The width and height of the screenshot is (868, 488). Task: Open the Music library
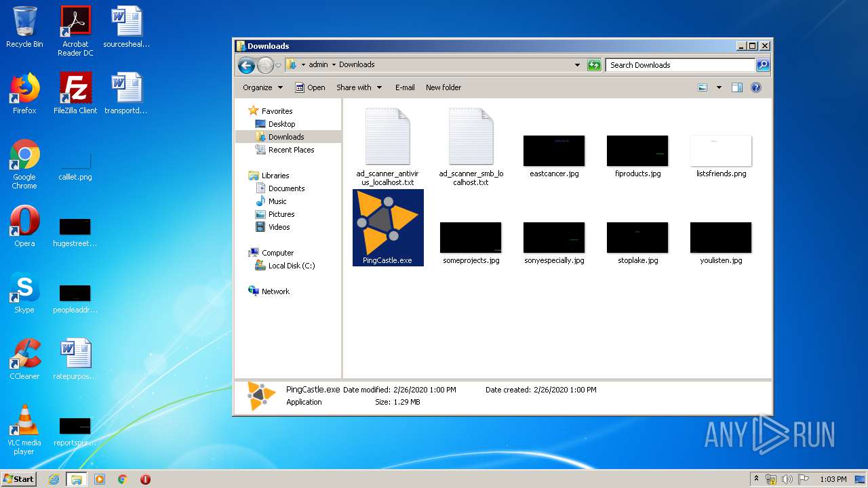pyautogui.click(x=277, y=201)
